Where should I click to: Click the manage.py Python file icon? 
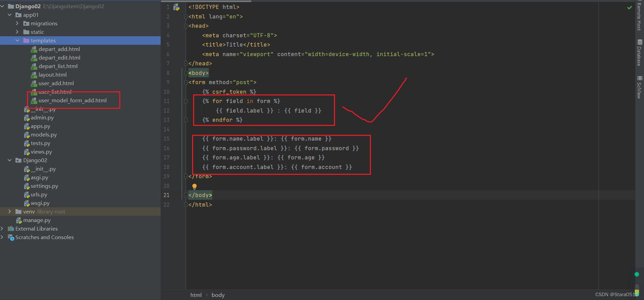[19, 220]
